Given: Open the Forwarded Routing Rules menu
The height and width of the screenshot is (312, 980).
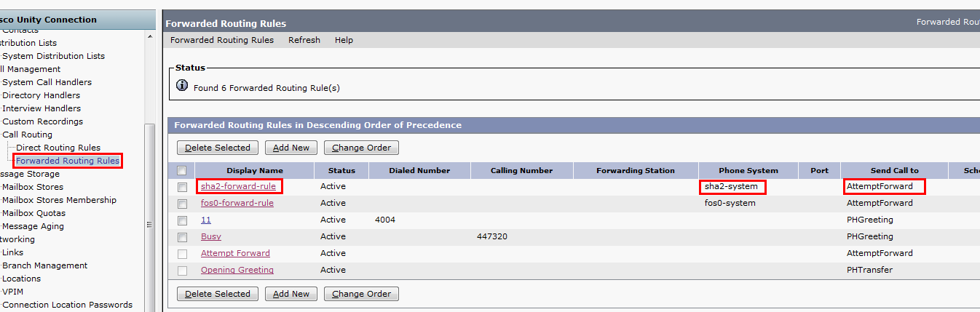Looking at the screenshot, I should [x=222, y=40].
